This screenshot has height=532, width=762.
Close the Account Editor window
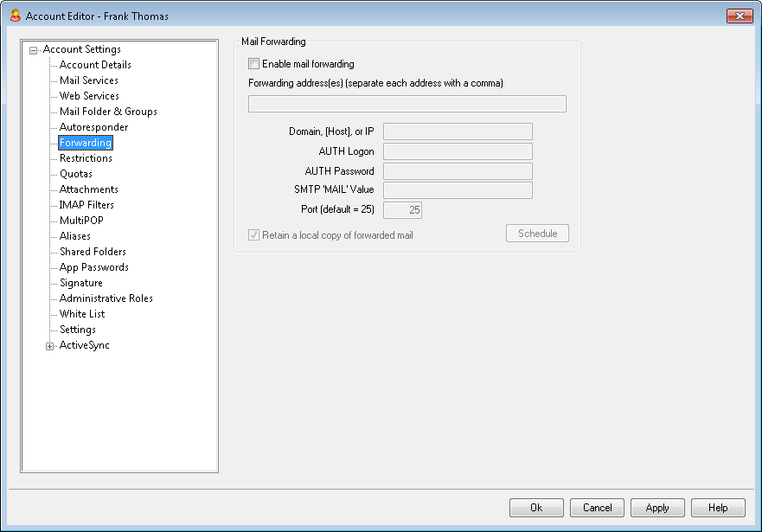(739, 16)
